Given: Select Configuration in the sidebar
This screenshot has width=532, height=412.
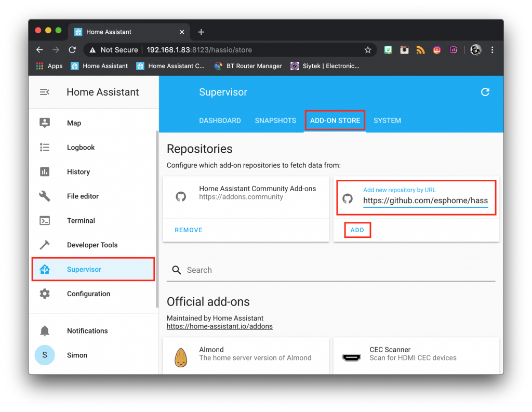Looking at the screenshot, I should click(x=94, y=294).
